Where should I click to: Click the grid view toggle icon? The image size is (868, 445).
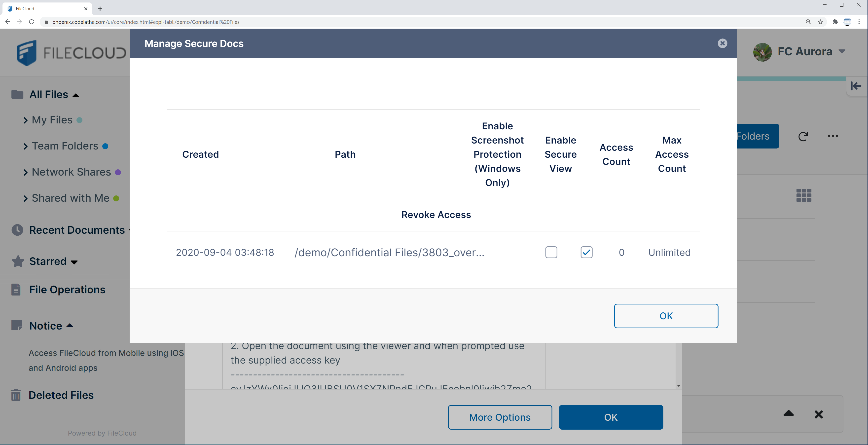click(x=804, y=195)
